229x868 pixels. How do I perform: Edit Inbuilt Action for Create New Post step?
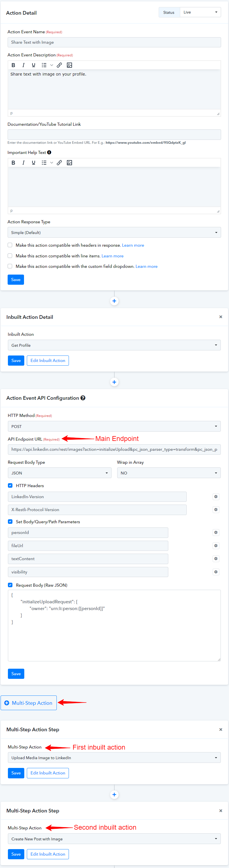pyautogui.click(x=48, y=854)
